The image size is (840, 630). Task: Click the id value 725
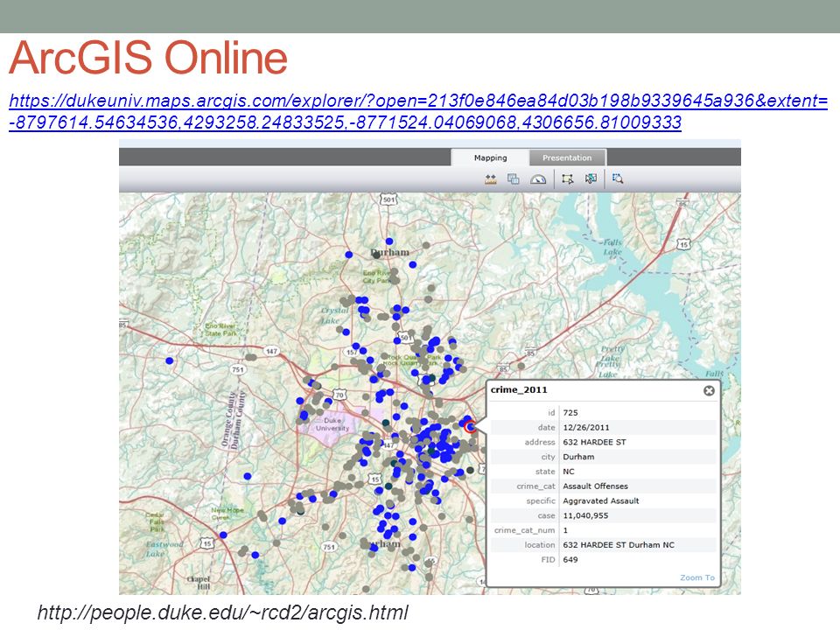570,412
